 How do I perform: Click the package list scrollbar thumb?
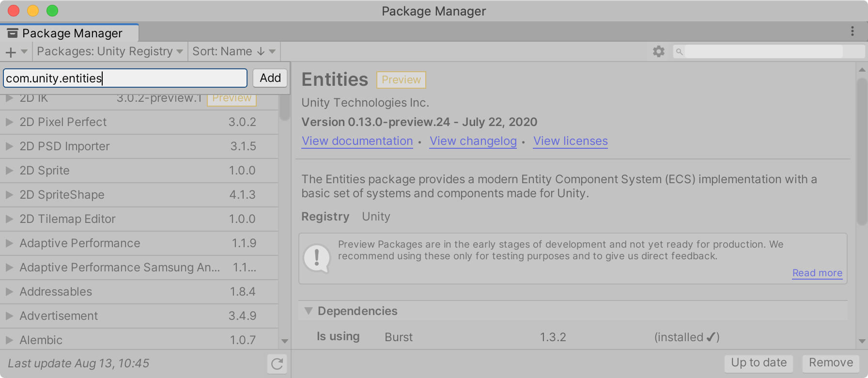(285, 108)
